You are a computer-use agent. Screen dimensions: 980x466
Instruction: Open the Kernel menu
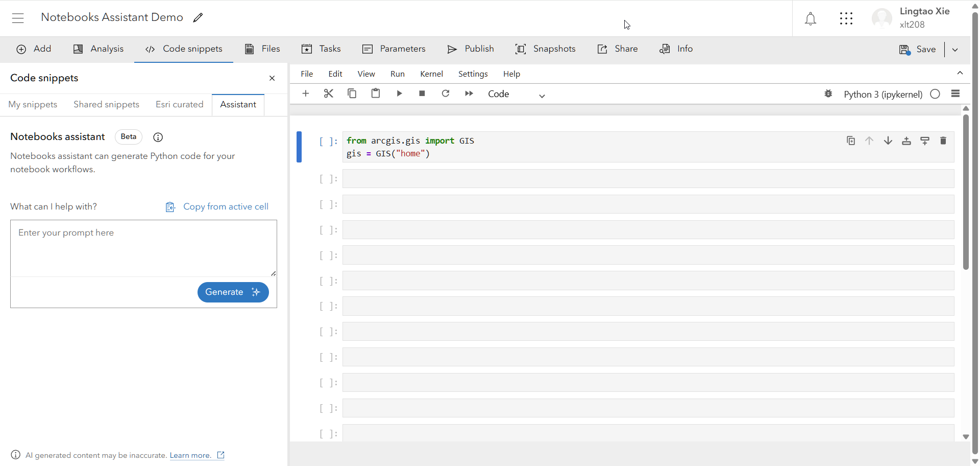[x=431, y=74]
